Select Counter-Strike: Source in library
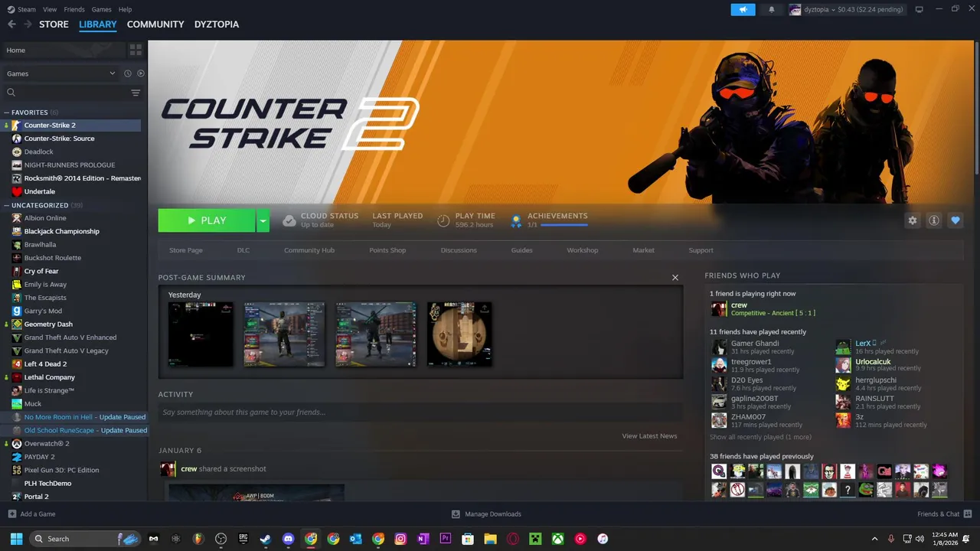The image size is (980, 551). point(59,139)
